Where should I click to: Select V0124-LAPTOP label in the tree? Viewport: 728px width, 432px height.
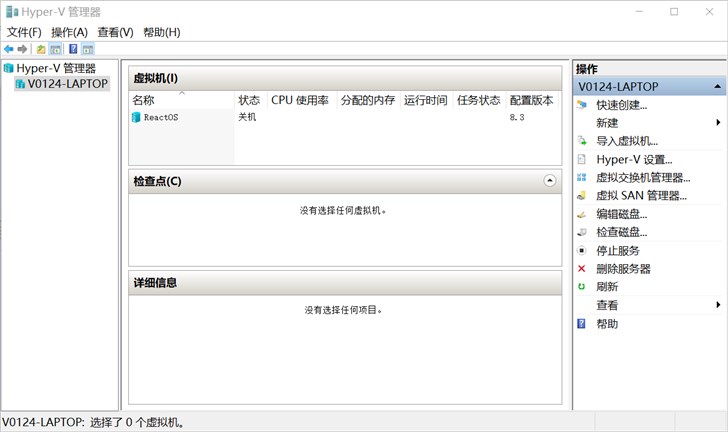click(x=68, y=84)
